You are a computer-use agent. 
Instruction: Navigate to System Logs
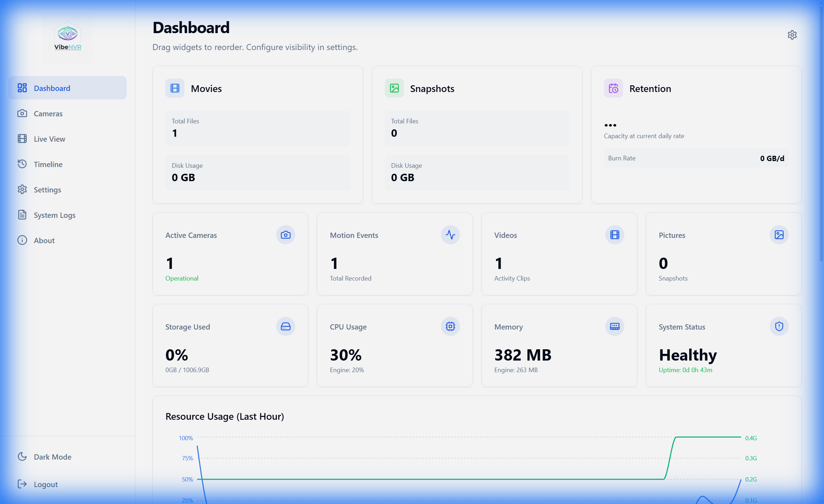click(x=54, y=215)
